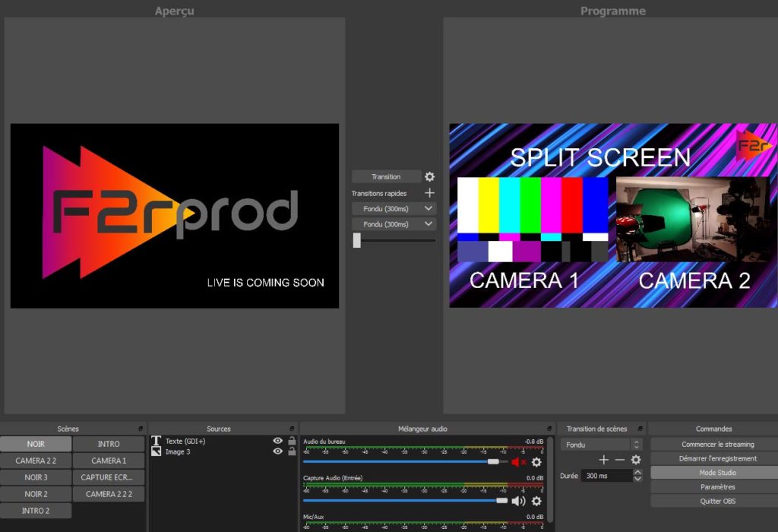Open Capture Audio (Entrée) settings gear
The image size is (778, 532).
pyautogui.click(x=536, y=501)
